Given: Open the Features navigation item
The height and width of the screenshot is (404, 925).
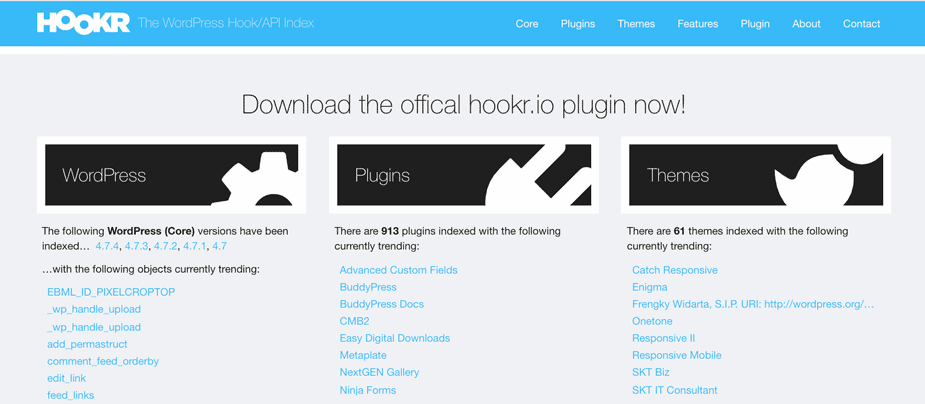Looking at the screenshot, I should [x=697, y=24].
